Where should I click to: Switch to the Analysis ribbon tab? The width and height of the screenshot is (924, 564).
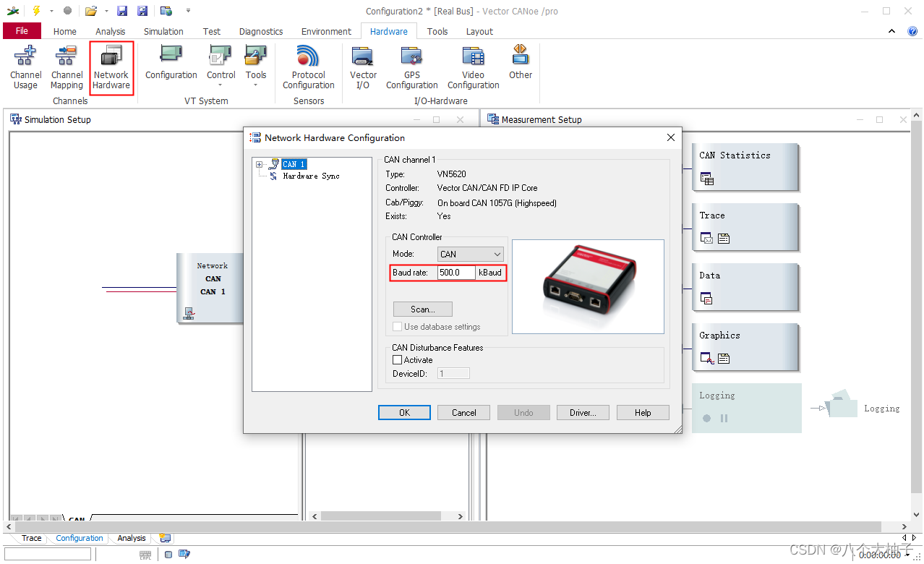[111, 31]
